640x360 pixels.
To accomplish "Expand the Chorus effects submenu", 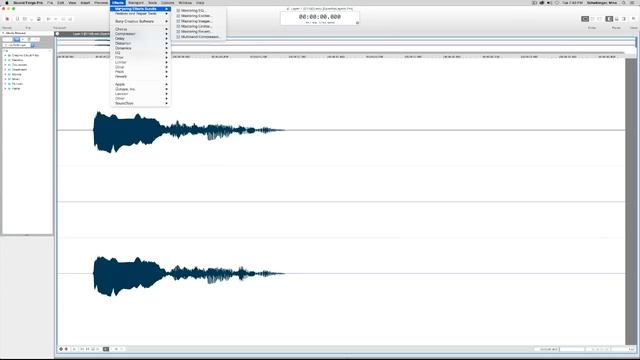I will point(140,29).
